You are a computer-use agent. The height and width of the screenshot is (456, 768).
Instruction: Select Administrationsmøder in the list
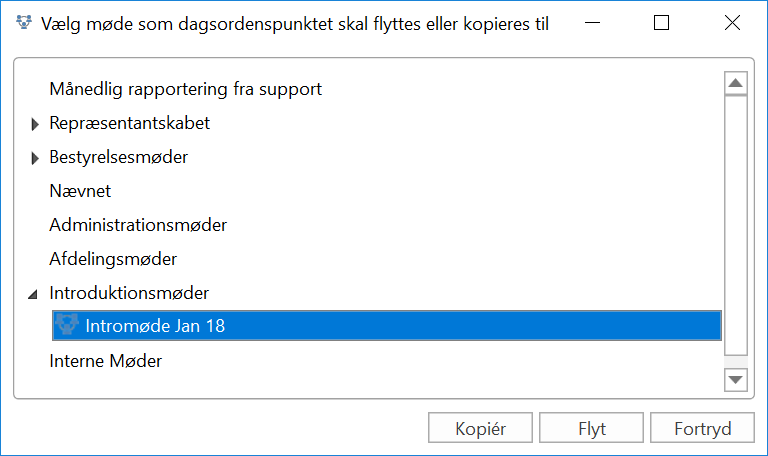coord(138,225)
